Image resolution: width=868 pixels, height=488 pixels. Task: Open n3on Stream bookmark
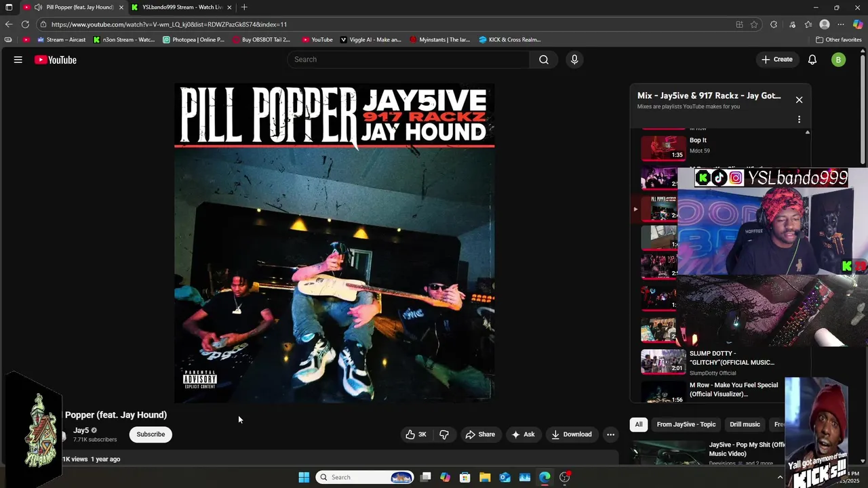[x=124, y=39]
